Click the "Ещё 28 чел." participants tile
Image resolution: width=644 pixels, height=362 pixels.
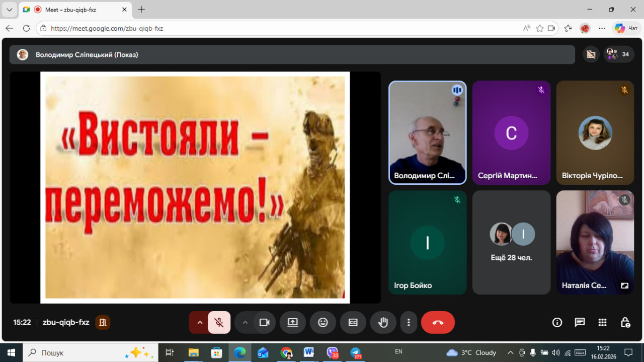click(511, 242)
